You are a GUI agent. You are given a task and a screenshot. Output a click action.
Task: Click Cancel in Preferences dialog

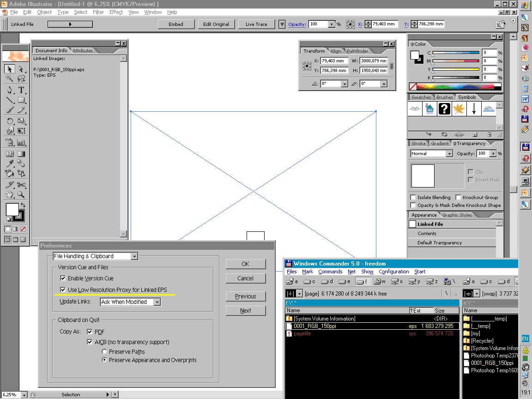coord(246,278)
